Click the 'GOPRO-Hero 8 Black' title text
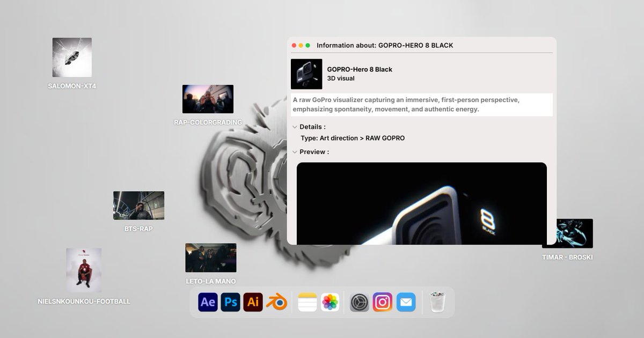 coord(360,69)
